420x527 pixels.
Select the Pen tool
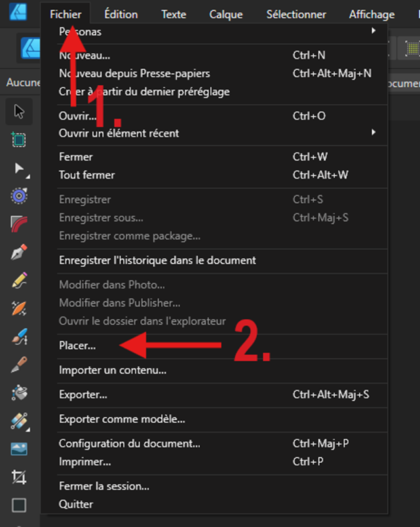point(19,252)
